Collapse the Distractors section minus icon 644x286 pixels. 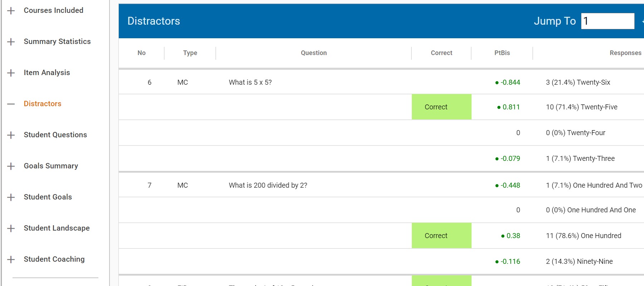tap(11, 104)
